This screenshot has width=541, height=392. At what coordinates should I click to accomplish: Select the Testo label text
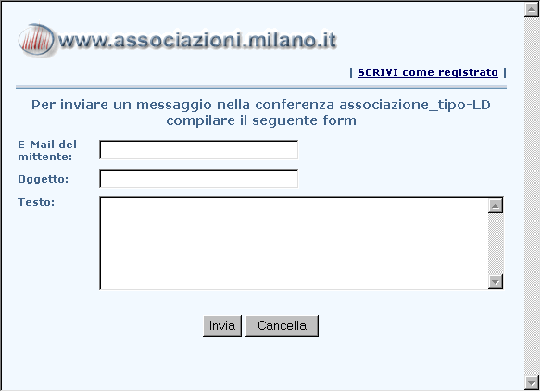(36, 202)
